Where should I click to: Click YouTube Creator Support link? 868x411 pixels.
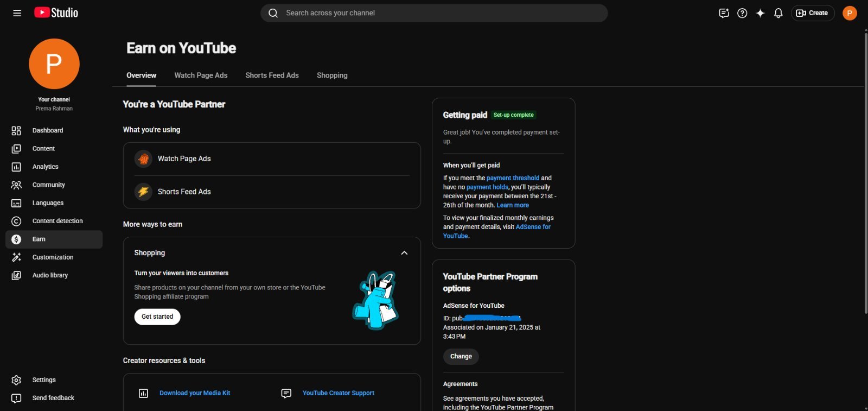tap(339, 393)
